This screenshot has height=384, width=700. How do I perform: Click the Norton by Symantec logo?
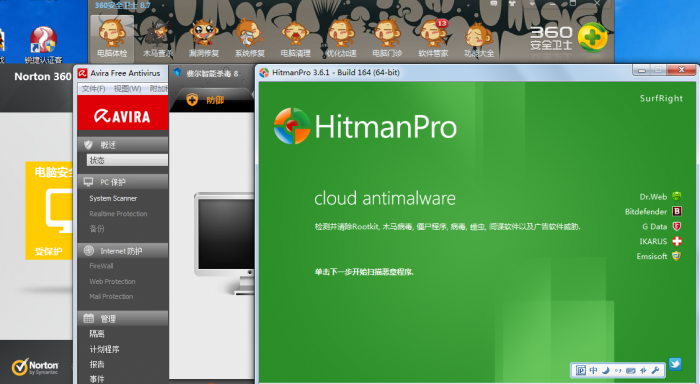point(35,367)
